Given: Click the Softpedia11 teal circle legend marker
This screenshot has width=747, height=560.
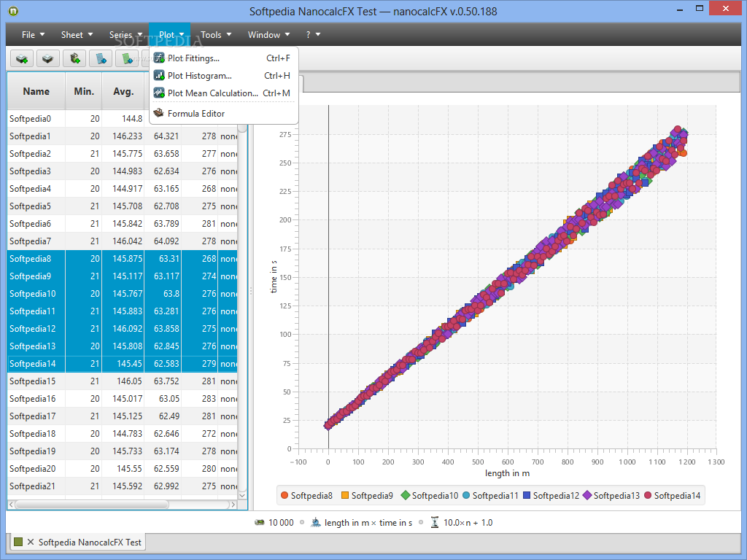Looking at the screenshot, I should click(x=466, y=495).
